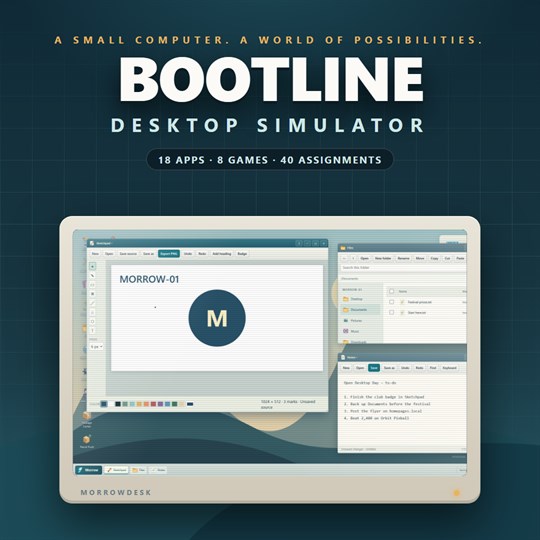
Task: Select the pencil tool in Sketchpad
Action: 92,276
